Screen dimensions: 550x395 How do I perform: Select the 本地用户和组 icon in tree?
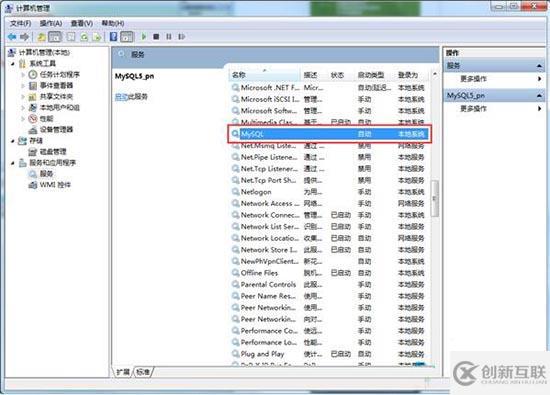pyautogui.click(x=33, y=107)
